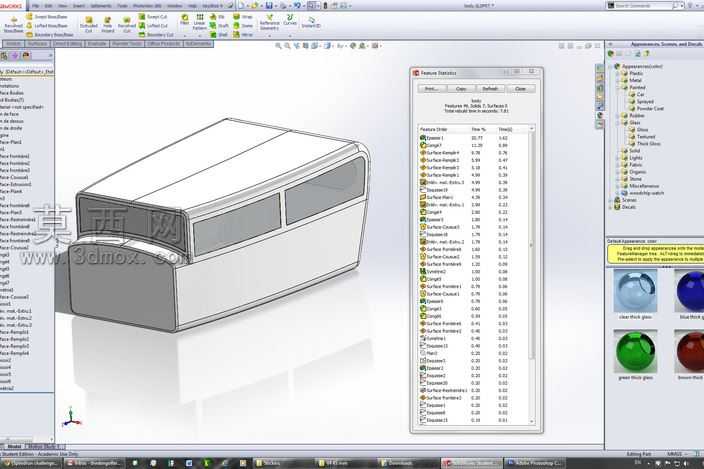This screenshot has width=704, height=469.
Task: Expand the Fabric appearance folder
Action: 618,165
